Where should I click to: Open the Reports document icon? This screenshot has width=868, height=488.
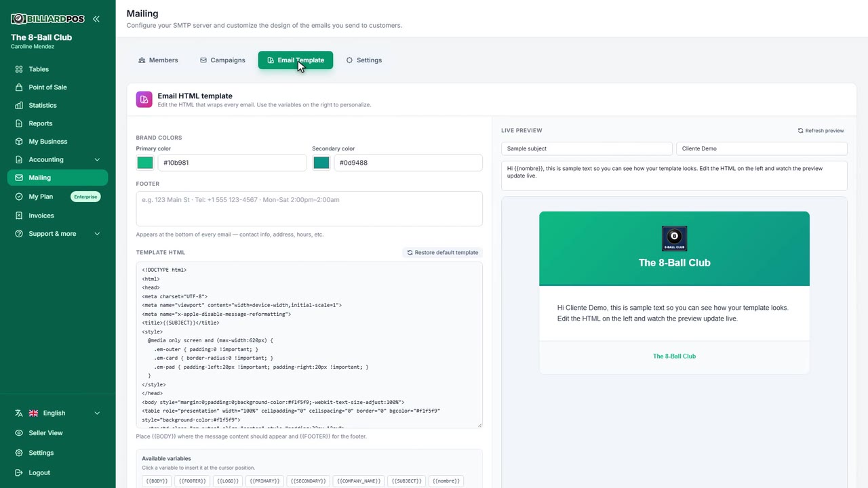[x=19, y=123]
